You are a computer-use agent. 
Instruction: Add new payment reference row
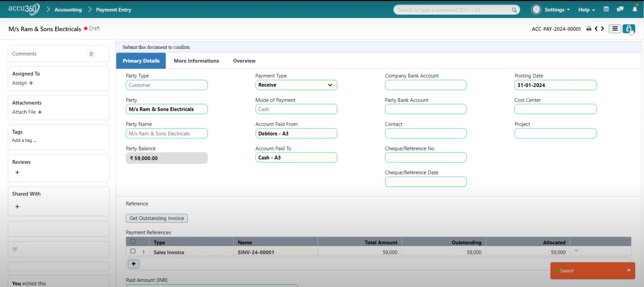pos(133,264)
